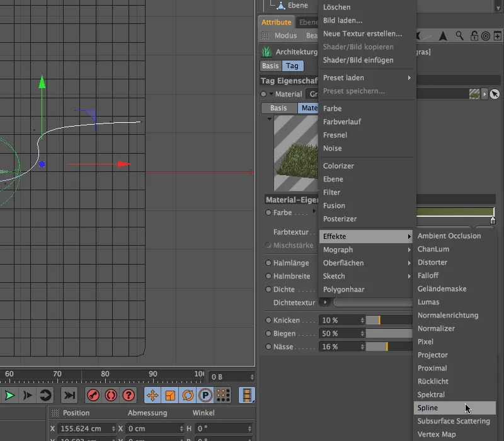Click the small arrow button right of Material field

click(x=484, y=94)
